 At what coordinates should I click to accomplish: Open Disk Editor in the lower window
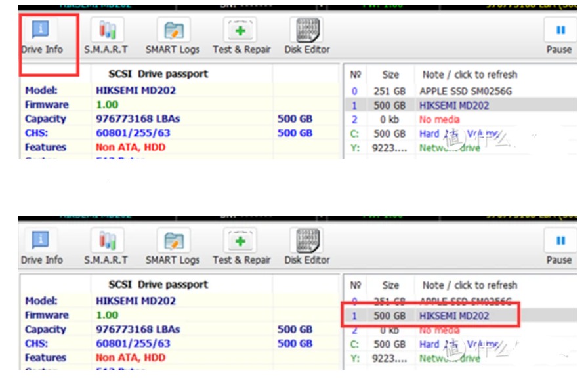point(307,247)
